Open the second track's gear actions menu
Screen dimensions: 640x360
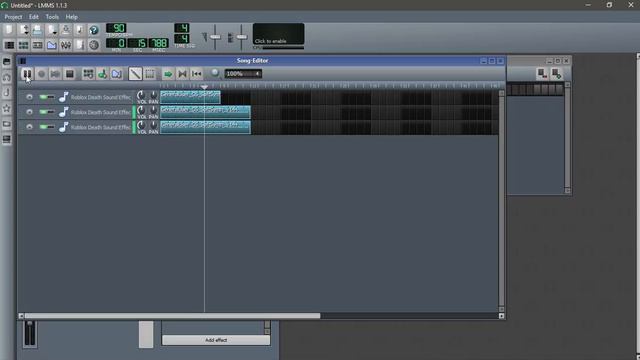tap(29, 112)
